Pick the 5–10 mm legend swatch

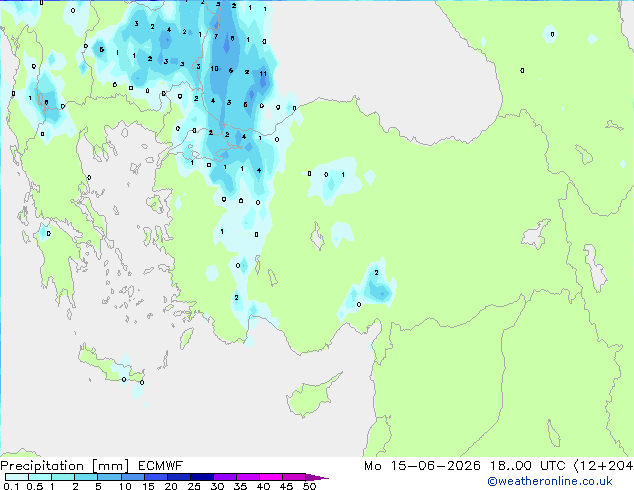pos(110,477)
